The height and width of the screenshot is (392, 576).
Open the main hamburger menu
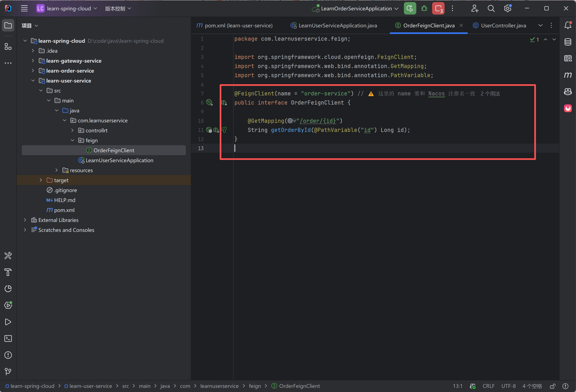tap(24, 9)
